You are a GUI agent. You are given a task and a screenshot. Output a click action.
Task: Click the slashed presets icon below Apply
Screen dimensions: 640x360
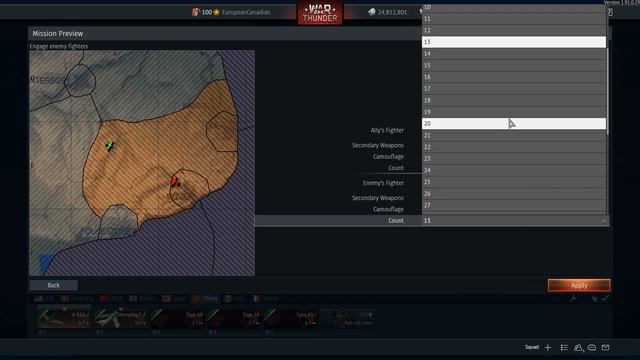point(595,299)
